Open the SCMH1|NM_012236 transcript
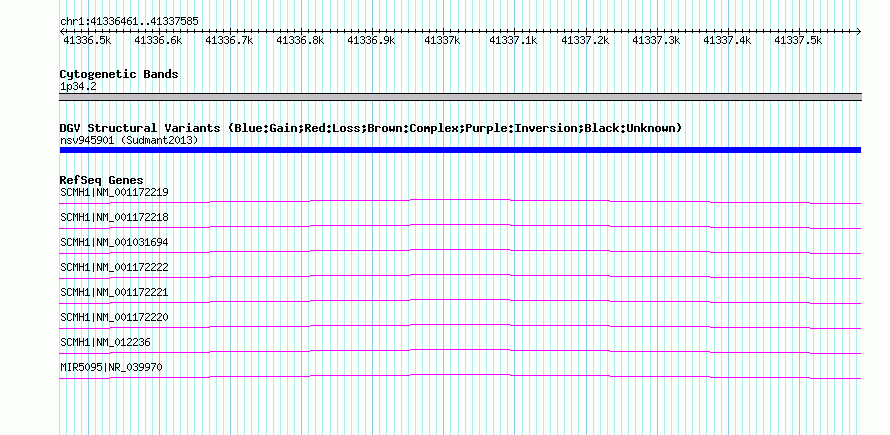Screen dimensions: 890x435 tap(106, 342)
